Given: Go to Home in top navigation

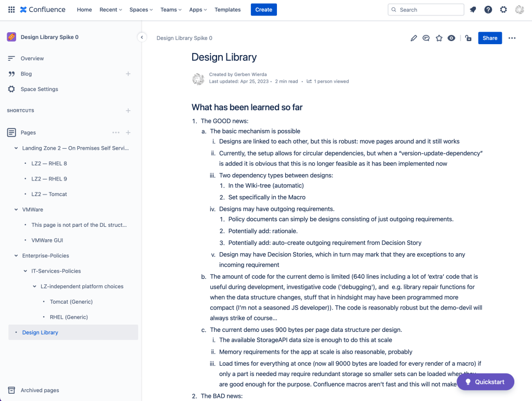Looking at the screenshot, I should coord(84,9).
